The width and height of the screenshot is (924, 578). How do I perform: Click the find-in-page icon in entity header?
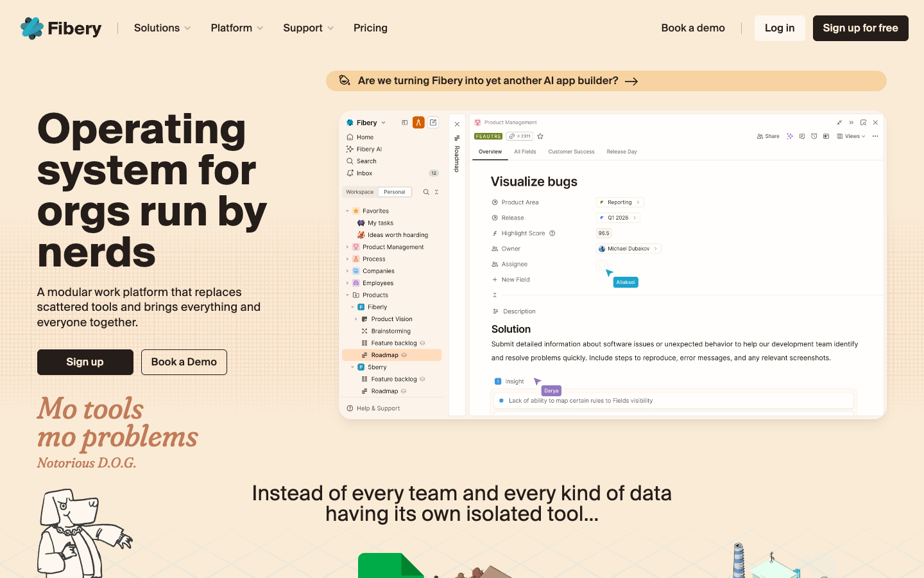(x=864, y=123)
